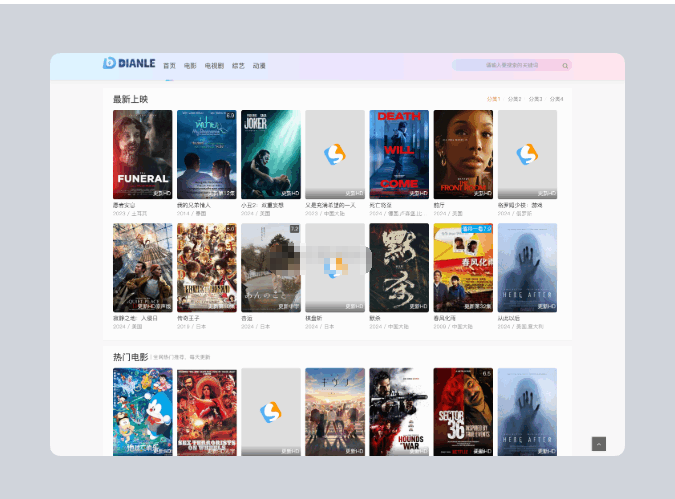Screen dimensions: 675x499
Task: Click the 最新上映 section heading
Action: (130, 99)
